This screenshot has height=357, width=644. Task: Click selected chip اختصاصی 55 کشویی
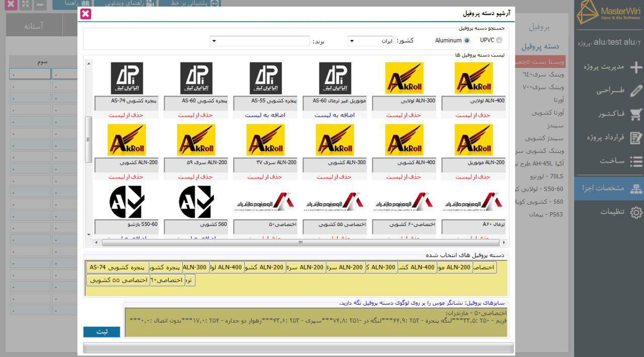[118, 280]
